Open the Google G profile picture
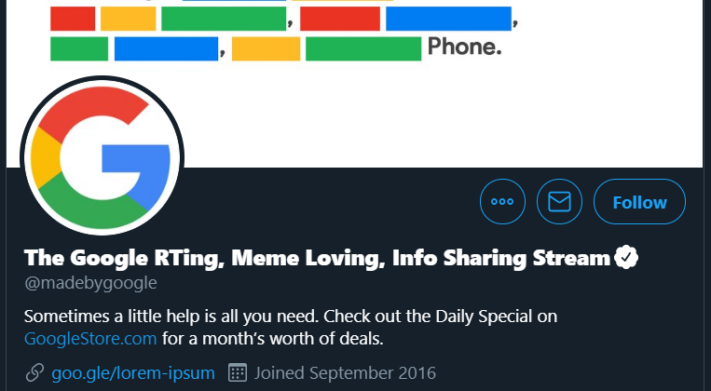This screenshot has width=711, height=391. tap(102, 156)
